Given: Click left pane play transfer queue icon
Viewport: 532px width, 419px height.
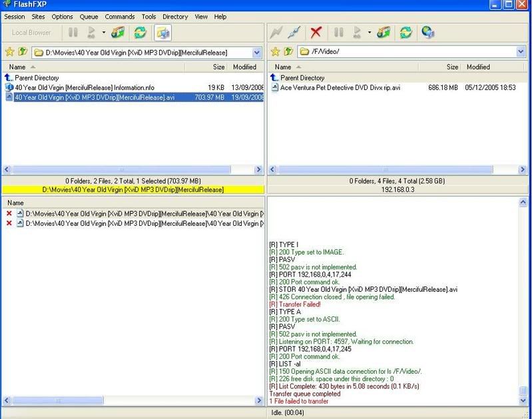Looking at the screenshot, I should 91,33.
